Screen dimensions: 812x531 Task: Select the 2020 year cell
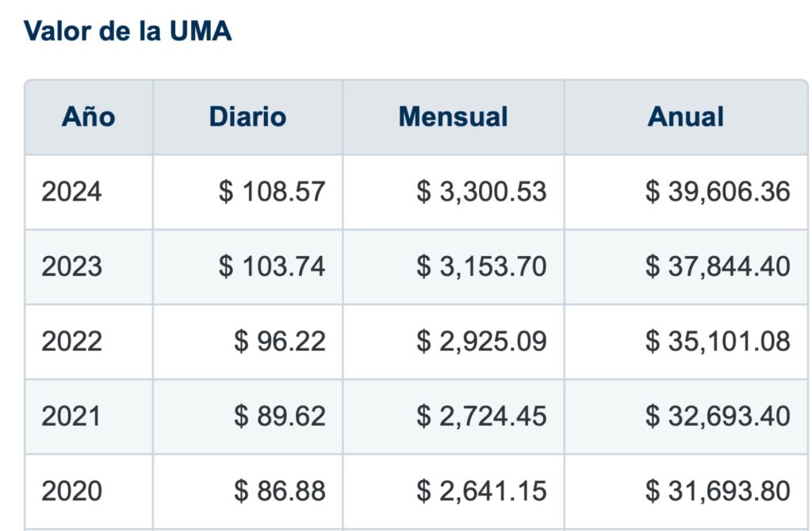pyautogui.click(x=72, y=491)
